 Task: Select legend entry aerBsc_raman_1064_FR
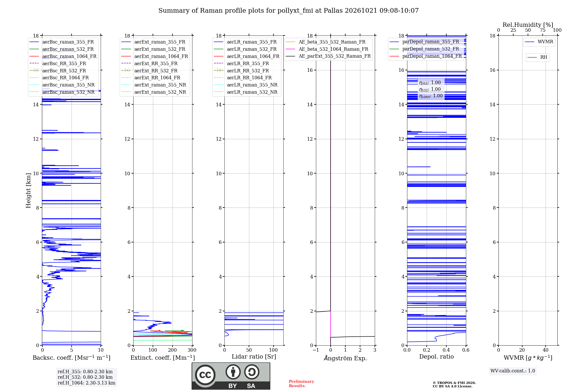tap(63, 56)
